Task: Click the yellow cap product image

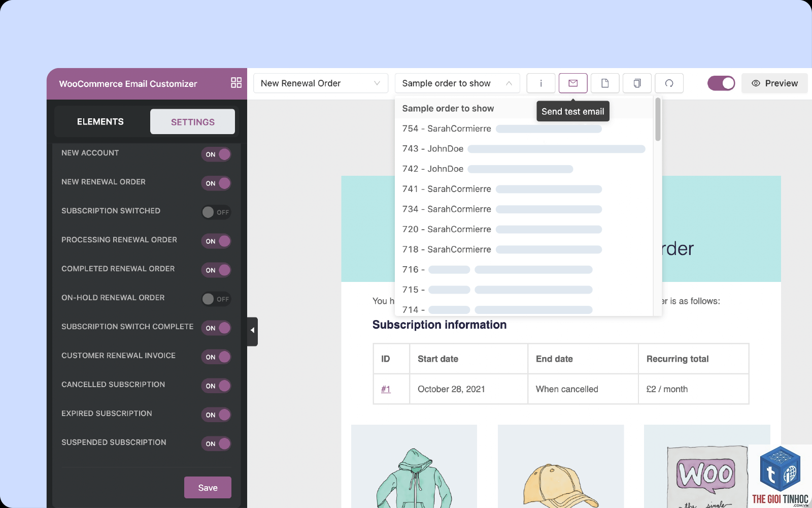Action: (x=561, y=466)
